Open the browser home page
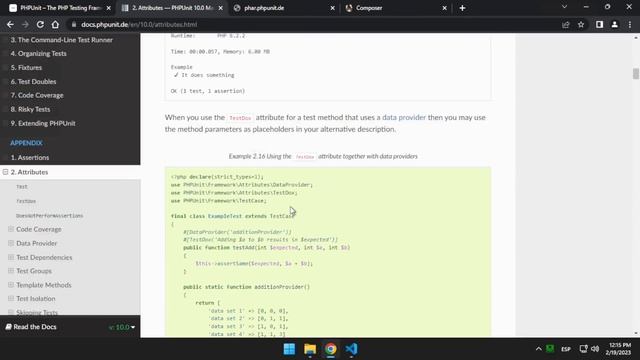Screen dimensions: 640x360 pyautogui.click(x=55, y=24)
